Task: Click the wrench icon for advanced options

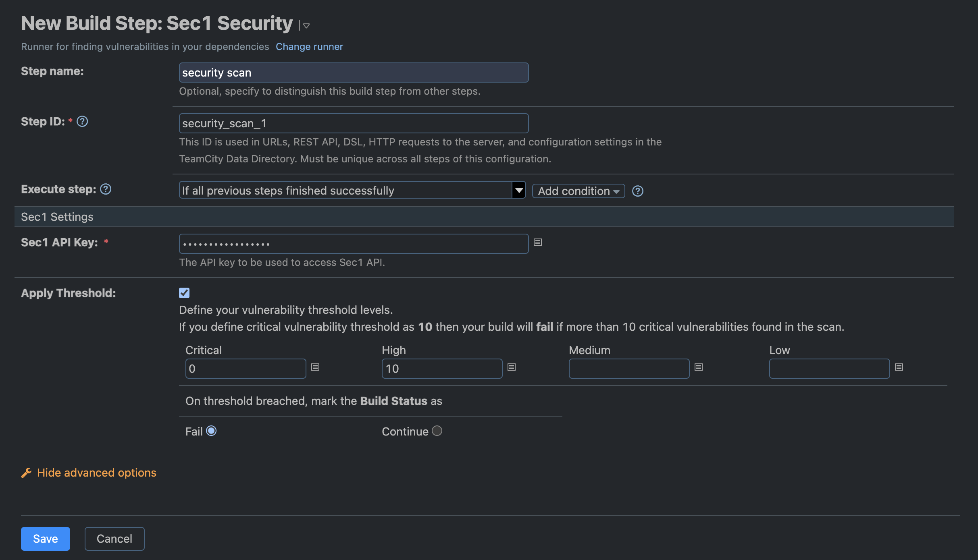Action: click(x=27, y=473)
